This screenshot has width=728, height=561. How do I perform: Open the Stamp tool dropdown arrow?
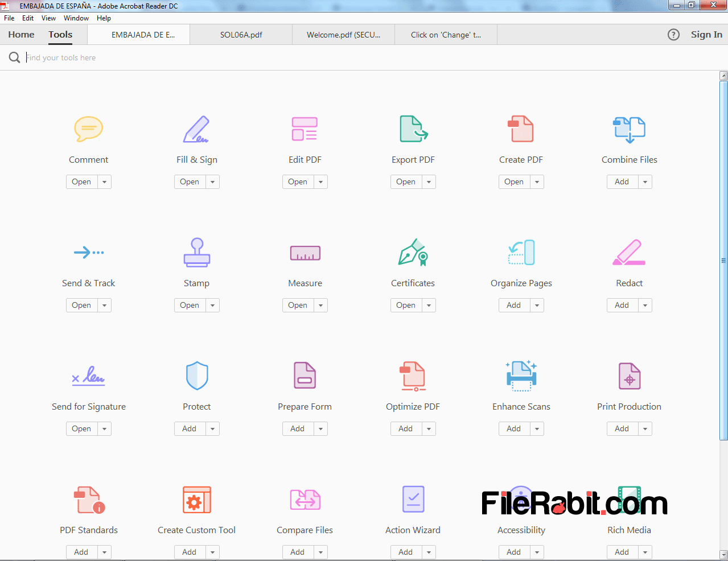pyautogui.click(x=212, y=306)
